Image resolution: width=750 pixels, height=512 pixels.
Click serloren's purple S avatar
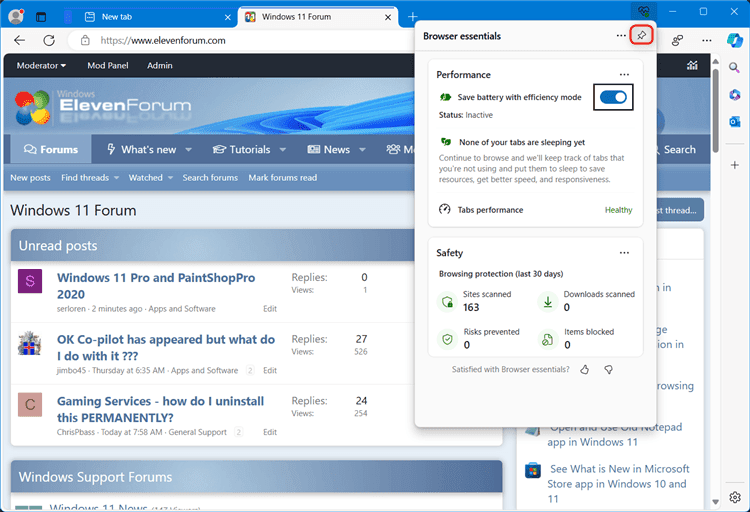pos(30,281)
